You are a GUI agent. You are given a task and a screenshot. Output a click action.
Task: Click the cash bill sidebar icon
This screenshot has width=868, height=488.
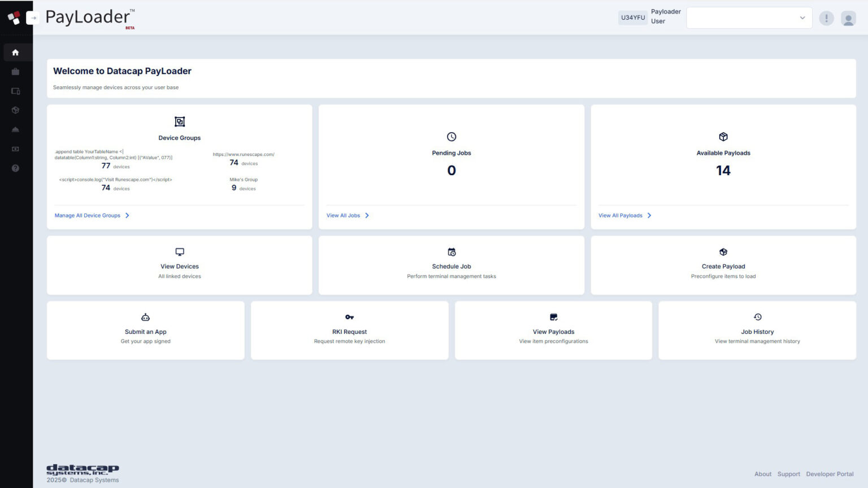pos(15,149)
